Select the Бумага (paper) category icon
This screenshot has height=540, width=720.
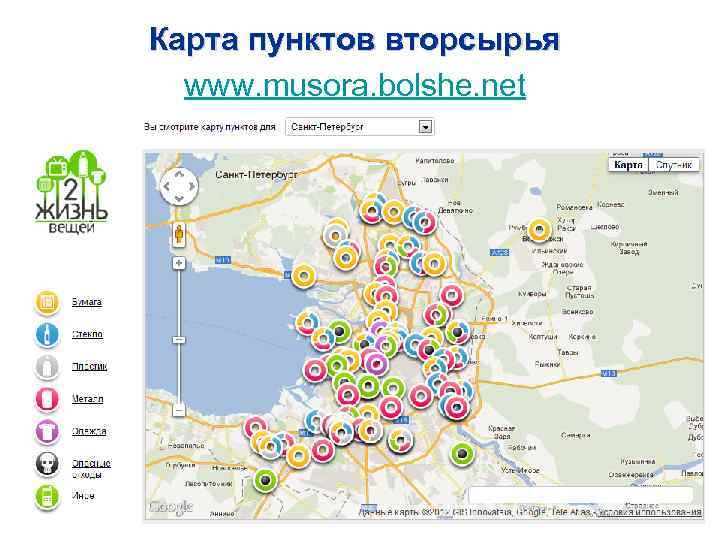[x=47, y=303]
